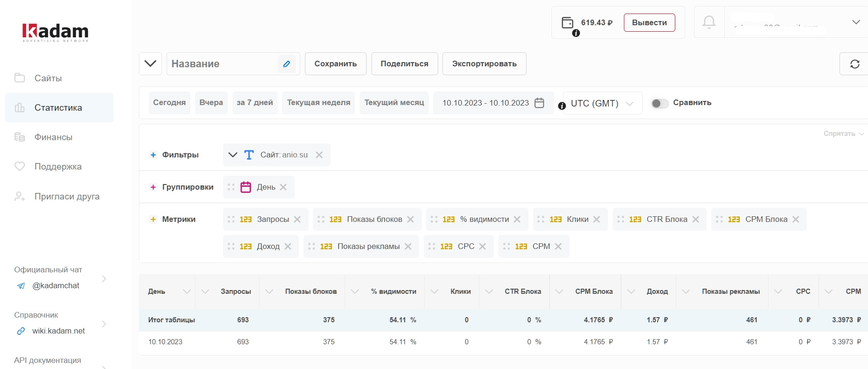Viewport: 868px width, 369px height.
Task: Expand the Сайт filter condition chevron
Action: pyautogui.click(x=232, y=155)
